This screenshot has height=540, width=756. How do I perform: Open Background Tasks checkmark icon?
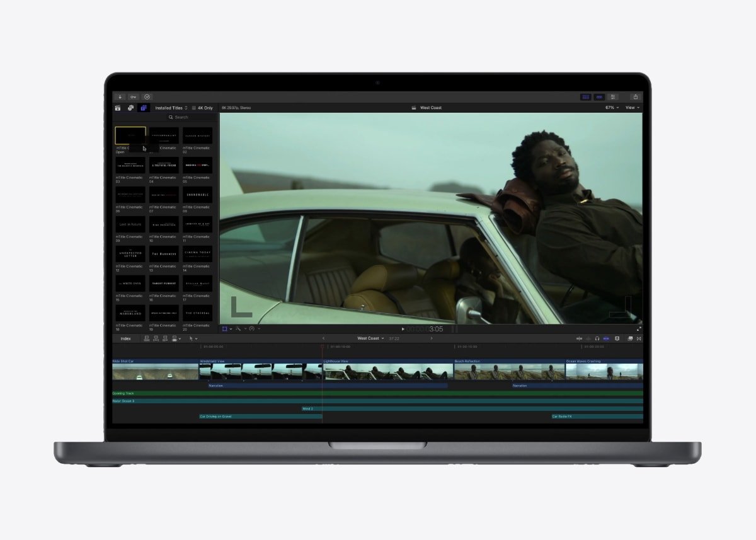click(x=147, y=97)
